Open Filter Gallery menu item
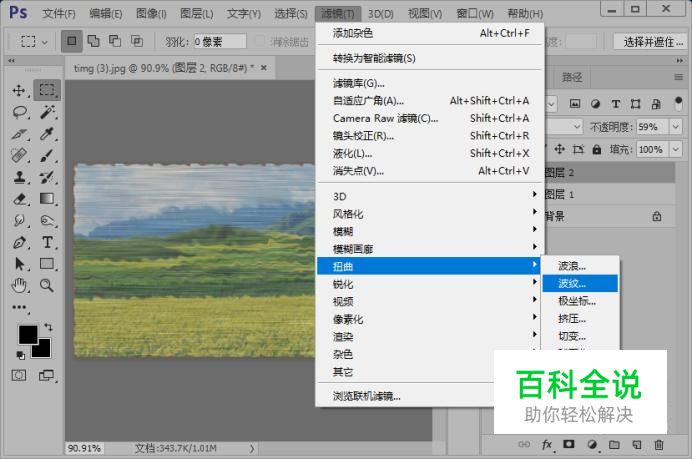The image size is (692, 459). (x=430, y=83)
